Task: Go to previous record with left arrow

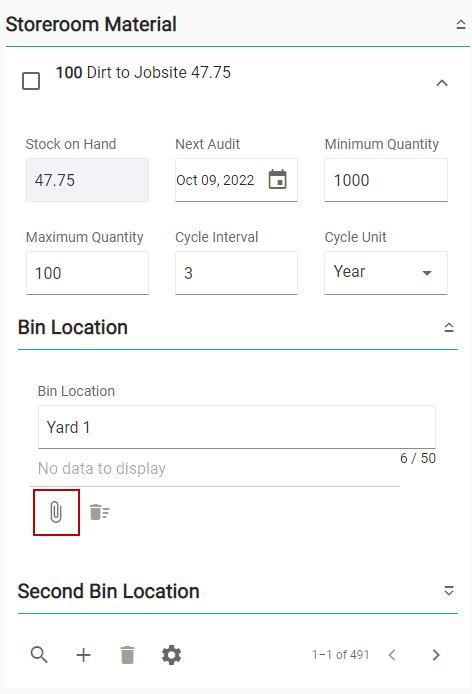Action: coord(392,655)
